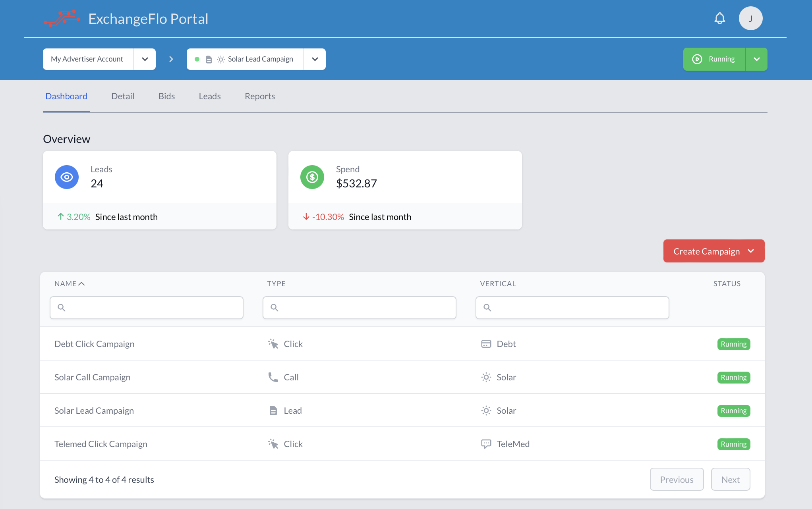Click Running badge in Debt Click row

tap(733, 344)
